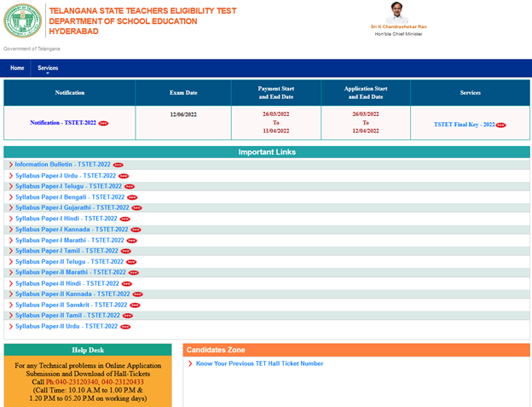Screen dimensions: 532x407
Task: Open Syllabus Paper-II Marathi link
Action: pyautogui.click(x=71, y=272)
